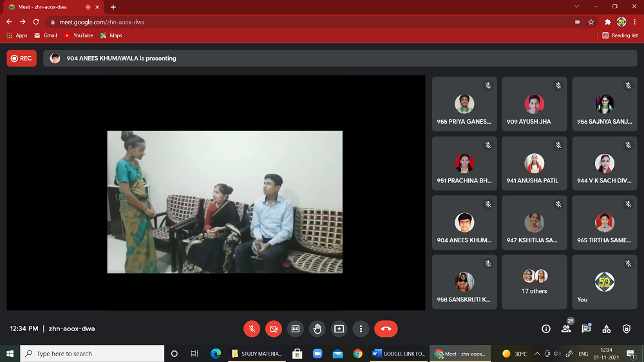Click the Present now screen-share icon
This screenshot has height=362, width=644.
[x=339, y=329]
